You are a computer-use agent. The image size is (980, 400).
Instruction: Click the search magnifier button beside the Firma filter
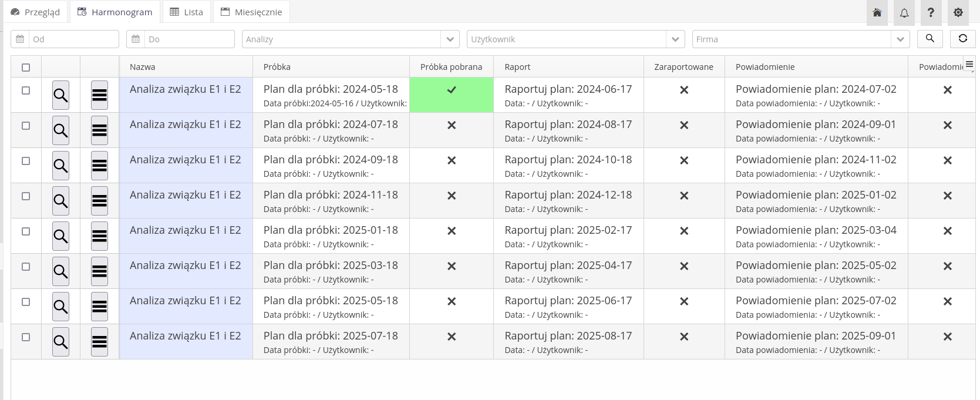click(930, 39)
